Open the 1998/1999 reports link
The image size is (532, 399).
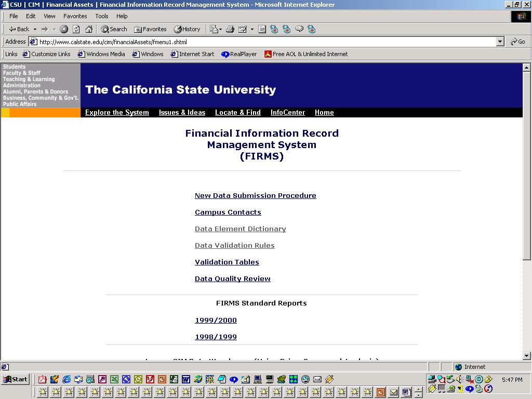216,337
